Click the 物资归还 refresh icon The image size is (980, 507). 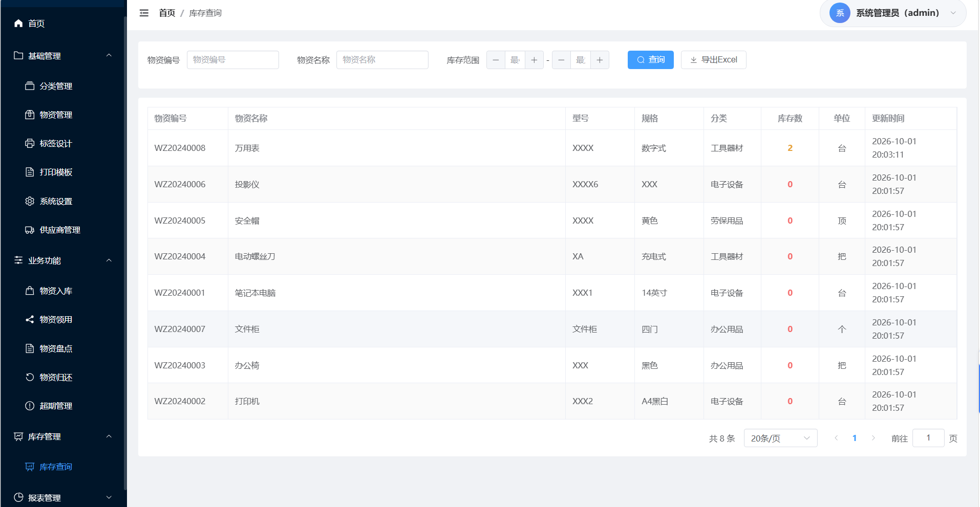(x=30, y=377)
